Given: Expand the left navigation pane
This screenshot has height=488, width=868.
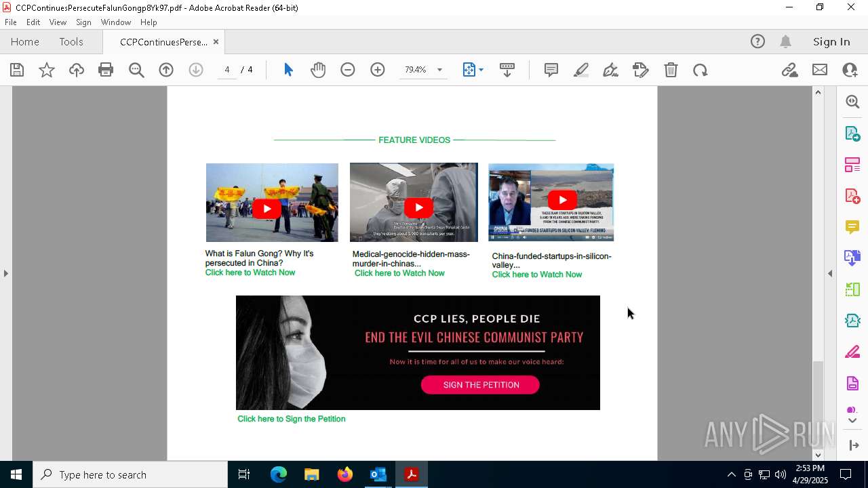Looking at the screenshot, I should pos(6,273).
